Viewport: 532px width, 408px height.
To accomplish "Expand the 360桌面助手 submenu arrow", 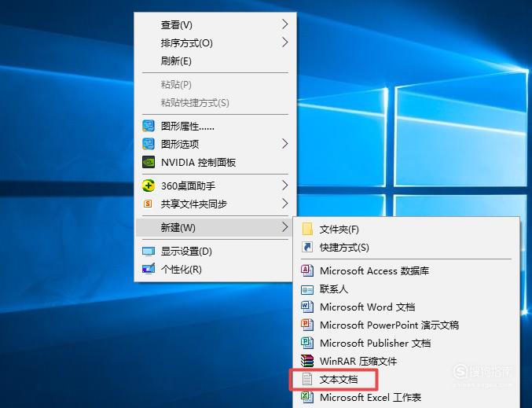I will tap(285, 186).
